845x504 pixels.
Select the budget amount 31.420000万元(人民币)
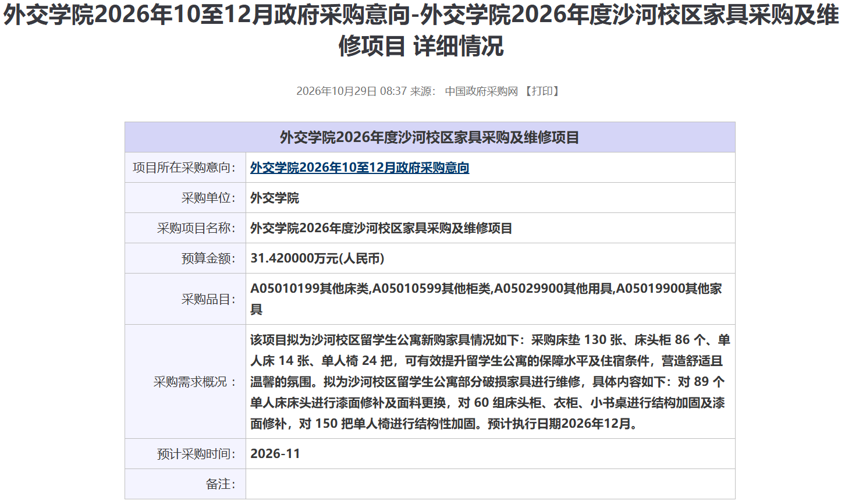(317, 258)
